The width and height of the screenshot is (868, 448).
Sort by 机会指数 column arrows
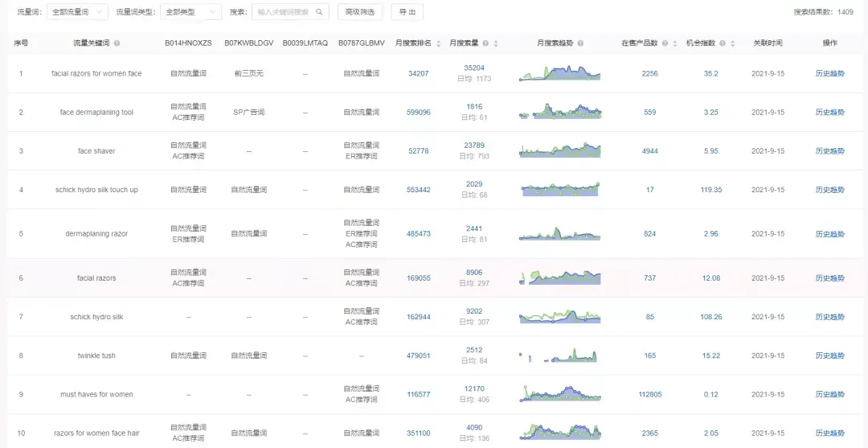click(x=733, y=43)
